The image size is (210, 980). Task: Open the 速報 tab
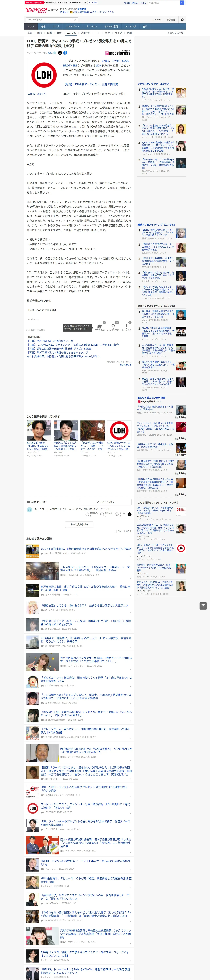pos(43,27)
